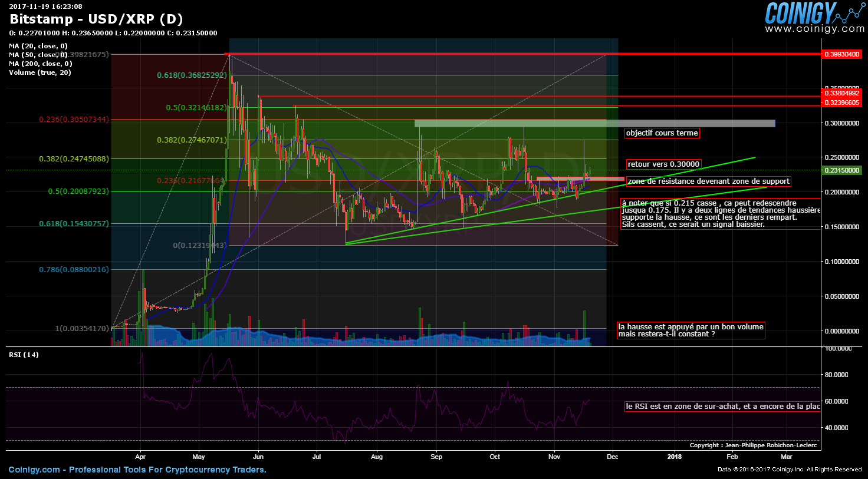The height and width of the screenshot is (479, 868).
Task: Click the Oct label on the time axis
Action: 495,457
